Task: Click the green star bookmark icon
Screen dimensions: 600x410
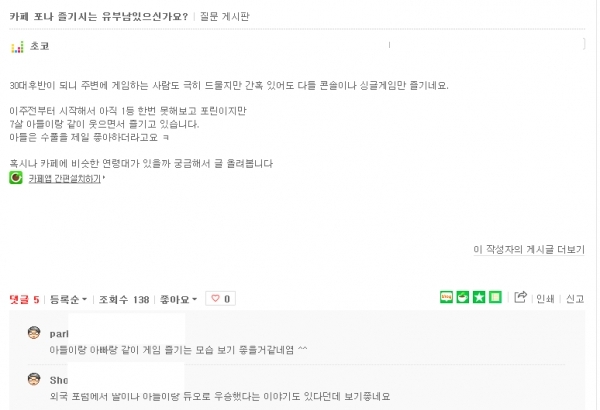Action: (x=479, y=297)
